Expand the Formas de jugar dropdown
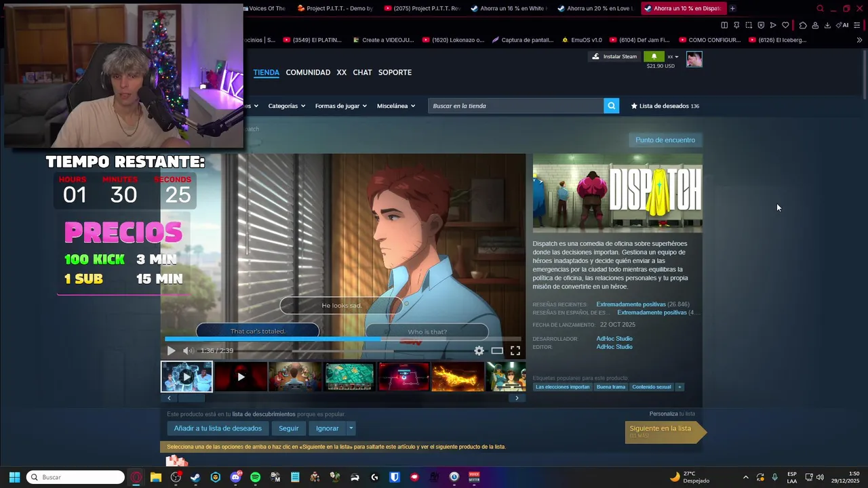The width and height of the screenshot is (868, 488). point(340,106)
